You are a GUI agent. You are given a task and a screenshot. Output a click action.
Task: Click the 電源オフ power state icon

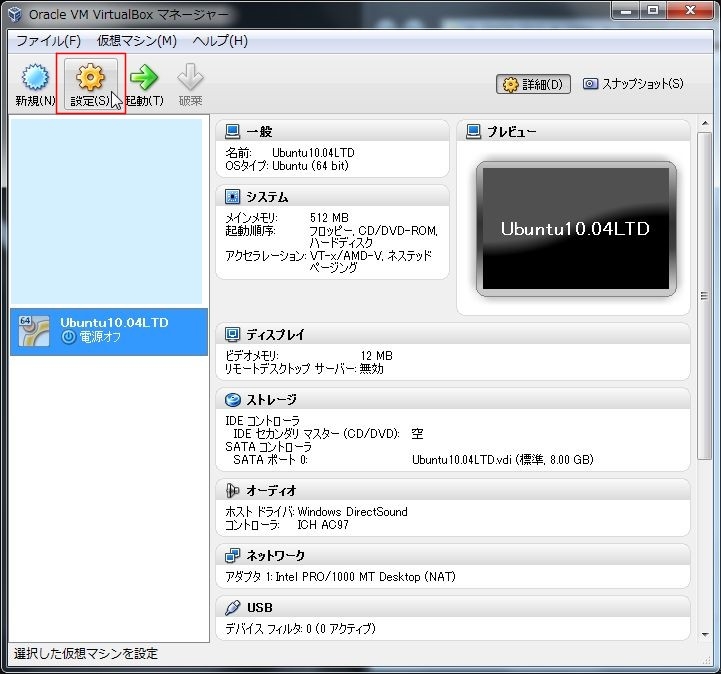pyautogui.click(x=68, y=337)
